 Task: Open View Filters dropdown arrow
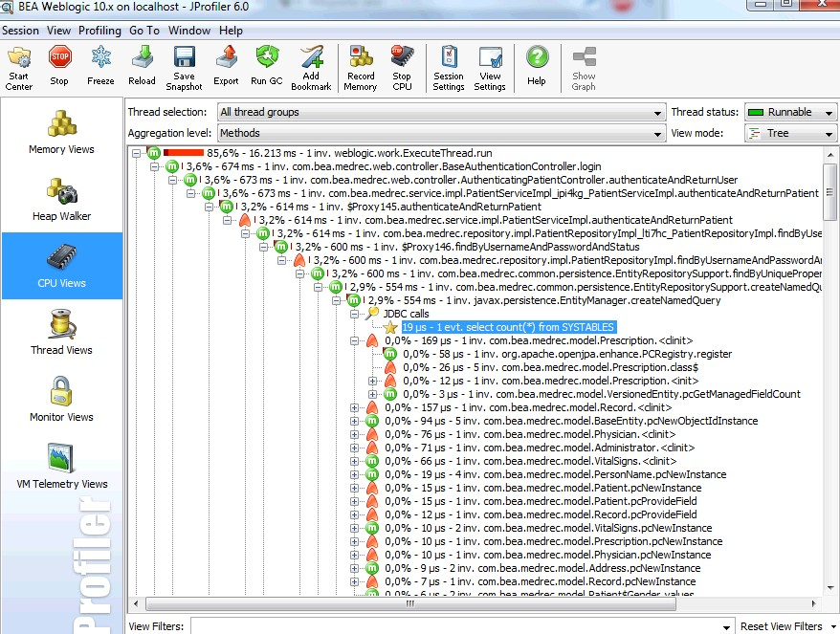(x=726, y=627)
